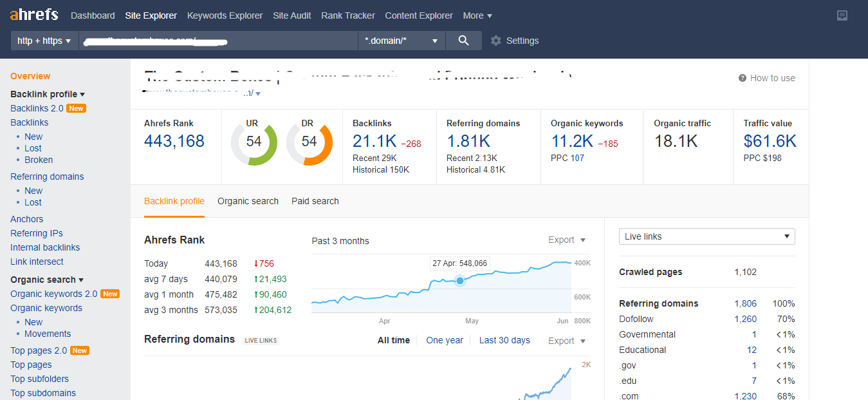Go to Keywords Explorer in the top menu
This screenshot has width=868, height=400.
(x=225, y=15)
